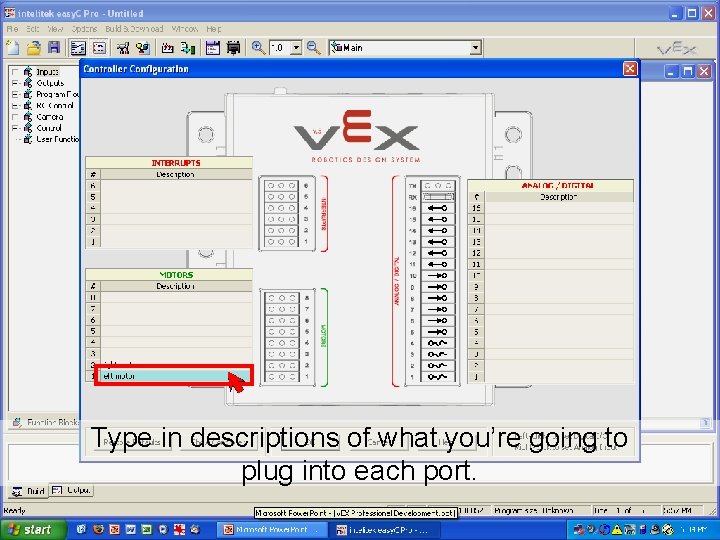The width and height of the screenshot is (720, 540).
Task: Open the Main function dropdown
Action: tap(476, 48)
